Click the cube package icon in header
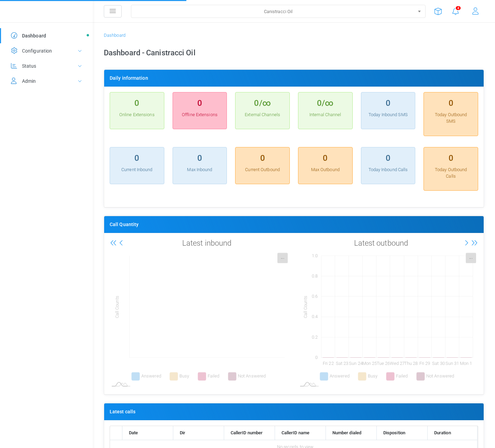495x448 pixels. pos(438,11)
